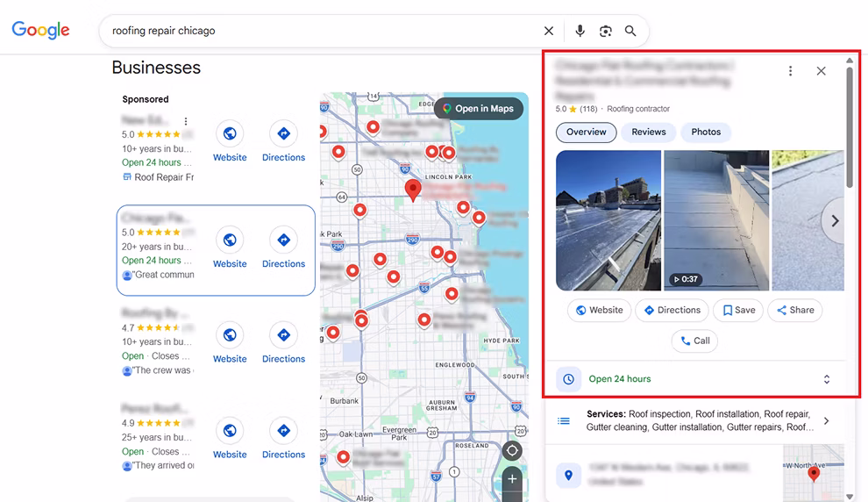The height and width of the screenshot is (502, 868).
Task: Call the roofing contractor
Action: click(x=694, y=341)
